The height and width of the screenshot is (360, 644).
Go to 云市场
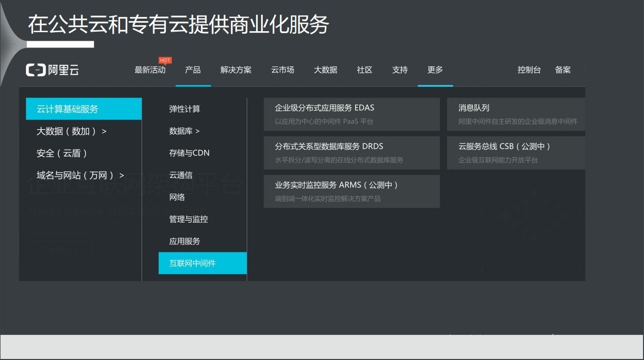pos(283,70)
